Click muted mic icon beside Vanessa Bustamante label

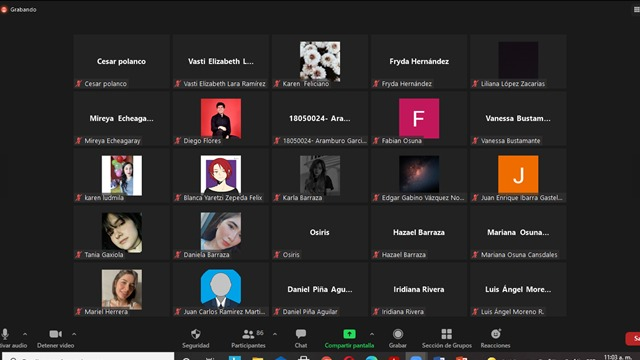coord(475,141)
